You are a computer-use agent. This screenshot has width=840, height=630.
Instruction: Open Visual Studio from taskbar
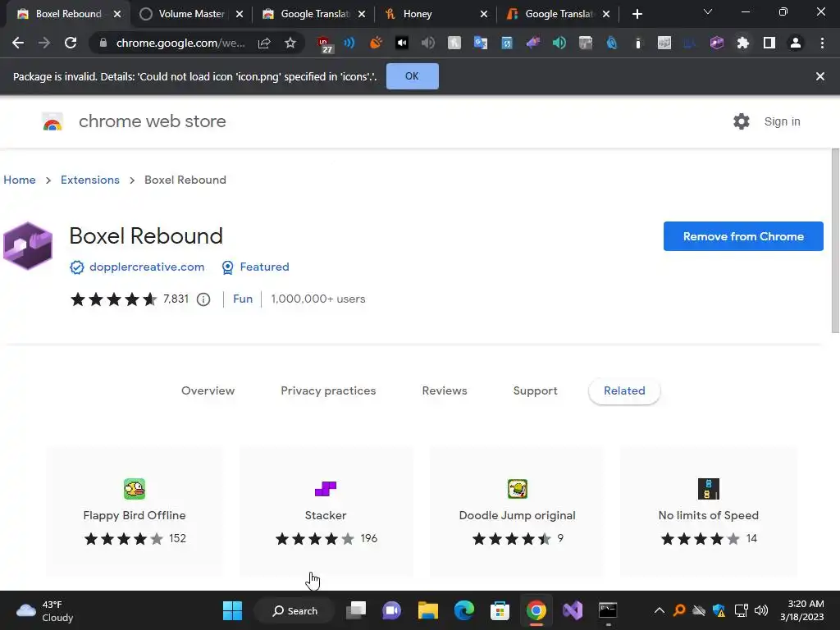pos(572,610)
